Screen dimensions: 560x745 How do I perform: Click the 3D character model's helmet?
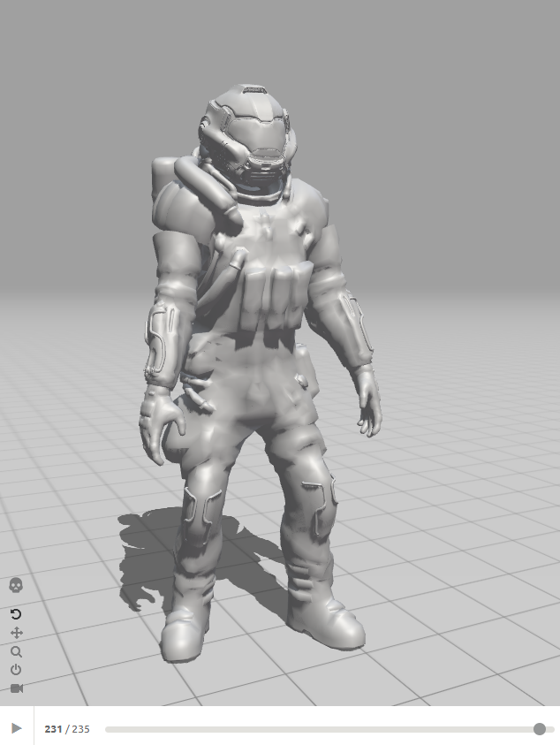pos(247,135)
